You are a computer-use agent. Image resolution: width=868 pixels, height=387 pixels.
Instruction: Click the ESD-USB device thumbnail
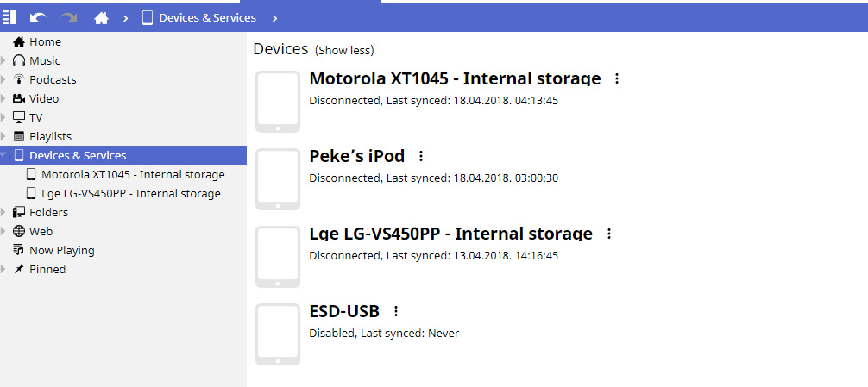pos(278,334)
